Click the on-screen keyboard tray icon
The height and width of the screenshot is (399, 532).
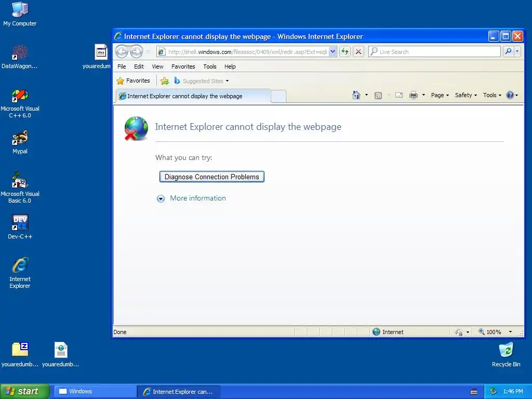474,392
